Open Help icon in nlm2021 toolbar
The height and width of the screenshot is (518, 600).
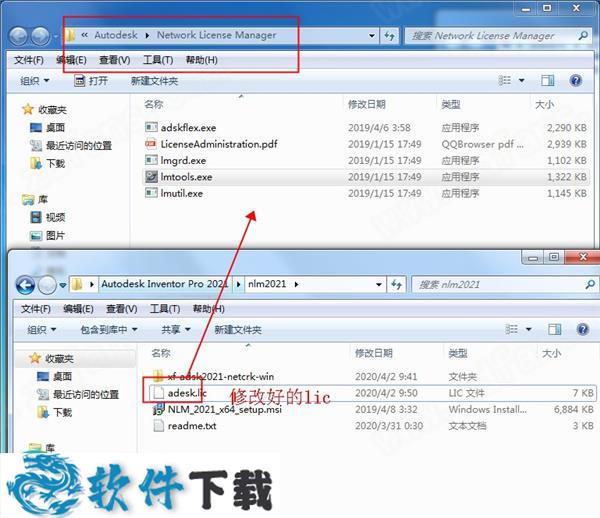point(583,329)
